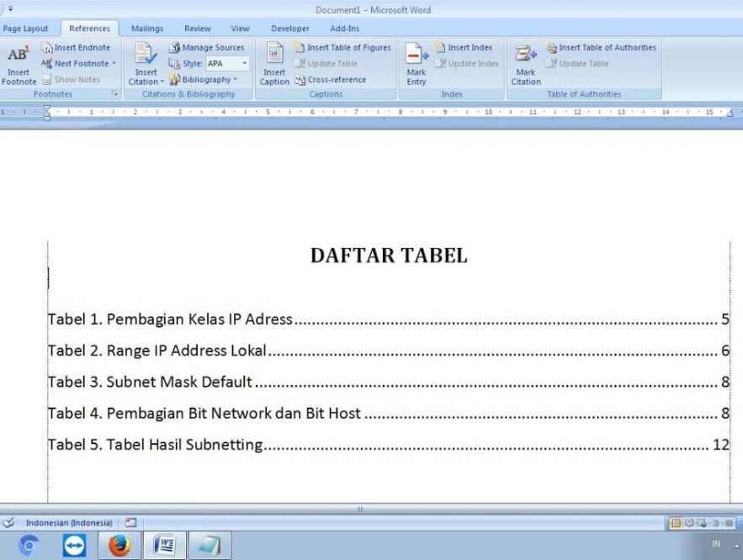Switch to Outline view
The width and height of the screenshot is (743, 560).
point(715,523)
